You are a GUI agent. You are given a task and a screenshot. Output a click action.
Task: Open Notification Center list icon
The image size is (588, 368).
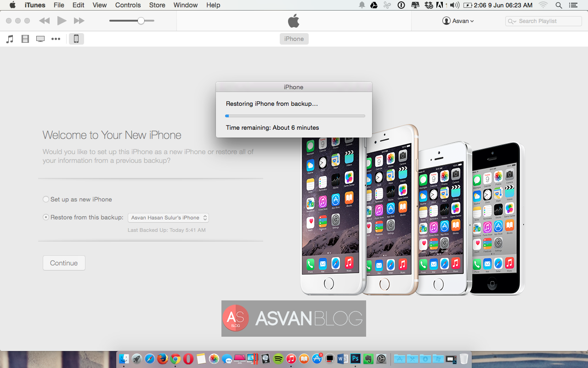[x=573, y=5]
